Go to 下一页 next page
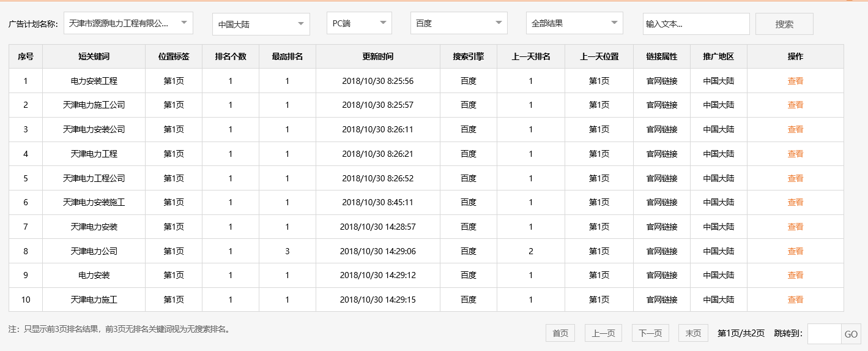Viewport: 868px width, 351px height. click(x=650, y=333)
